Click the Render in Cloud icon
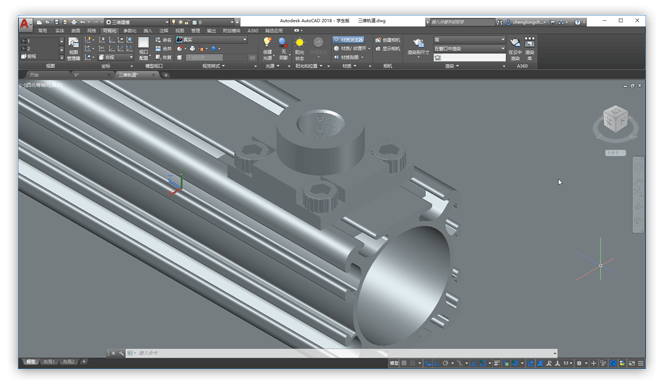Screen dimensions: 660x392 pos(515,48)
